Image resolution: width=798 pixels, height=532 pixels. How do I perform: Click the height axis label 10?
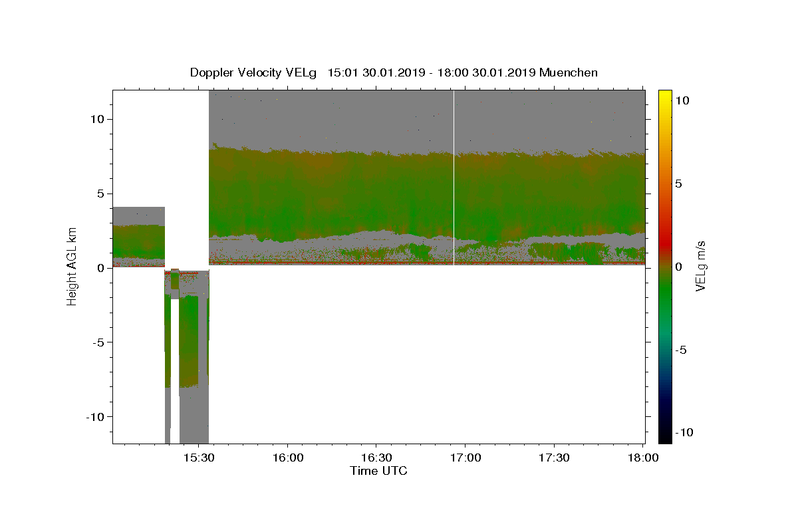coord(98,119)
